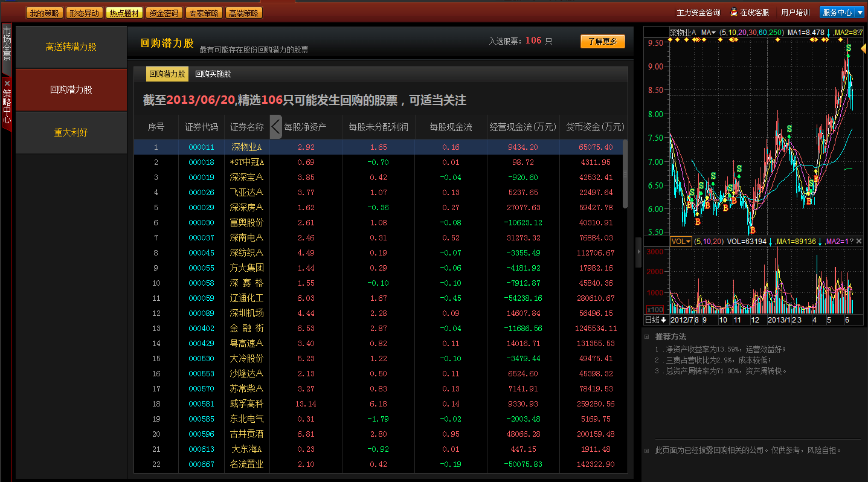Click the 深物业A chart title

pyautogui.click(x=683, y=32)
